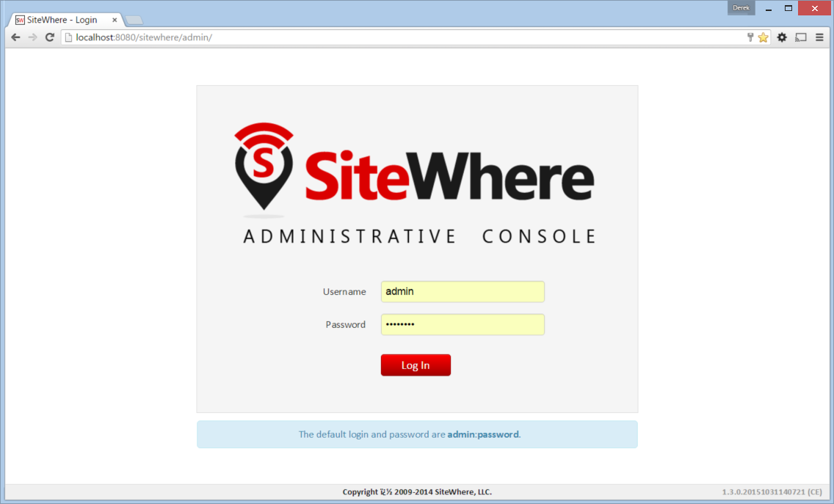834x504 pixels.
Task: Reload the page with the refresh icon
Action: 49,37
